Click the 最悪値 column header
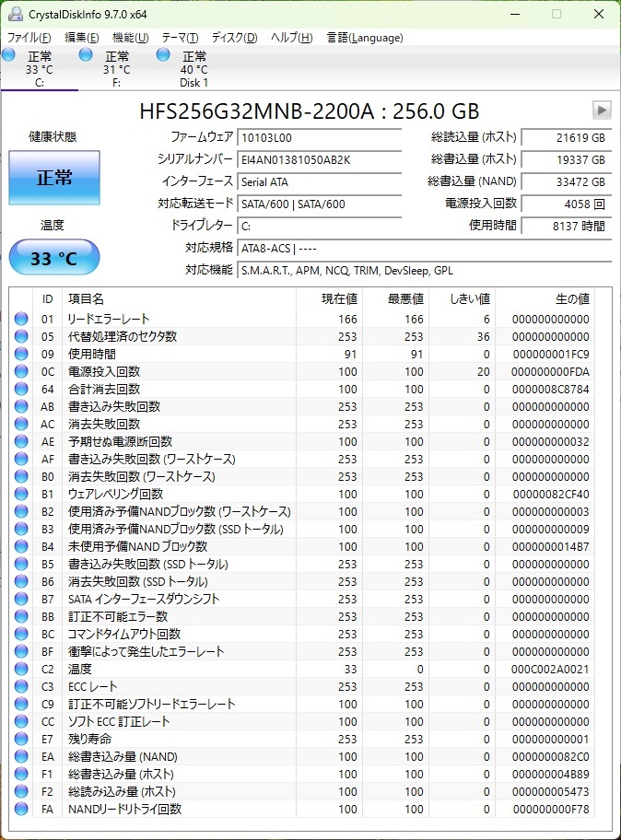The width and height of the screenshot is (621, 840). click(395, 298)
